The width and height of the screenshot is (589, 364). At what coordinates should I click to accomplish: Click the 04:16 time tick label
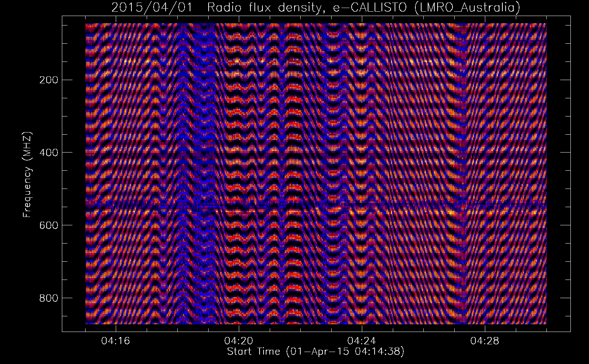click(x=116, y=341)
